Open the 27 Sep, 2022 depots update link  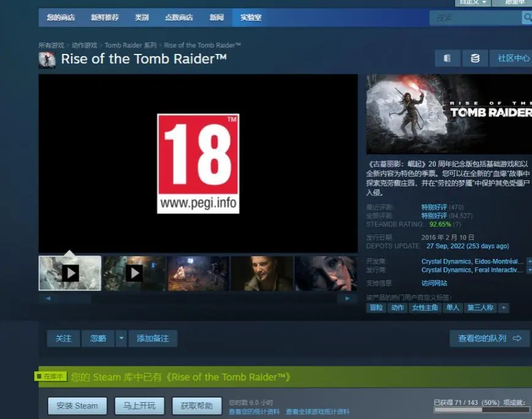coord(468,246)
